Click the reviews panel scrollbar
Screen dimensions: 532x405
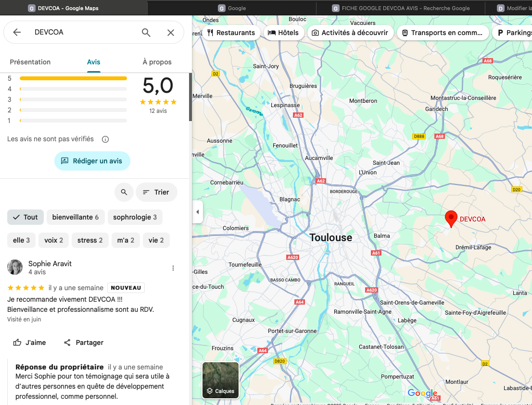[x=190, y=97]
